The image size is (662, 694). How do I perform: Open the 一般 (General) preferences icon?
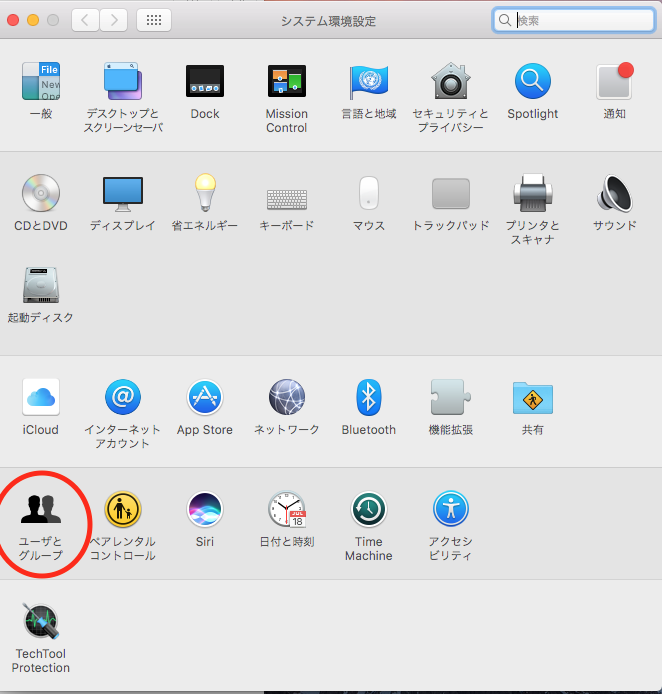point(41,81)
